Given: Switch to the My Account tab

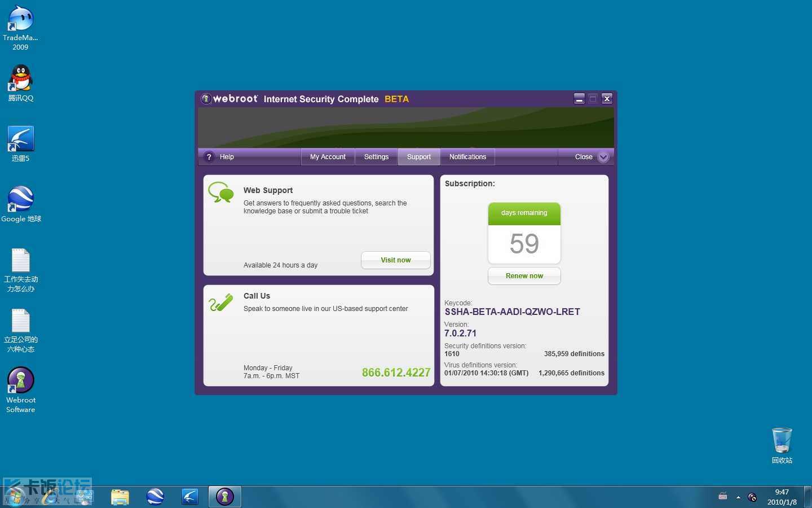Looking at the screenshot, I should pyautogui.click(x=328, y=157).
